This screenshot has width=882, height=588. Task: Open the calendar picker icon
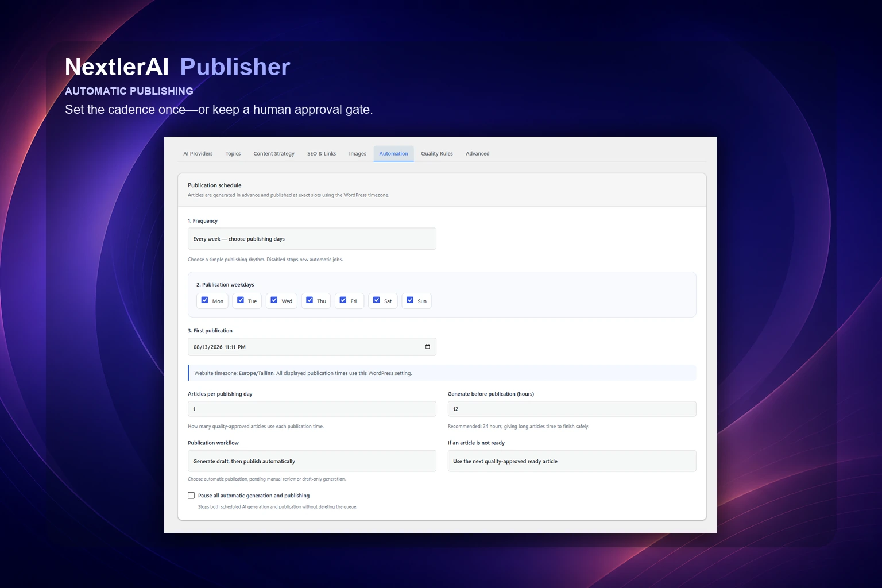(427, 346)
